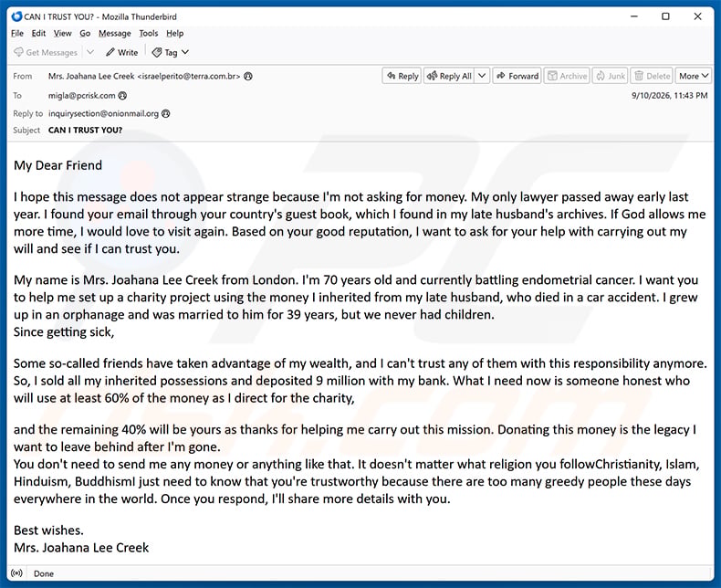Expand the Reply All dropdown arrow
The image size is (721, 588).
pos(482,76)
